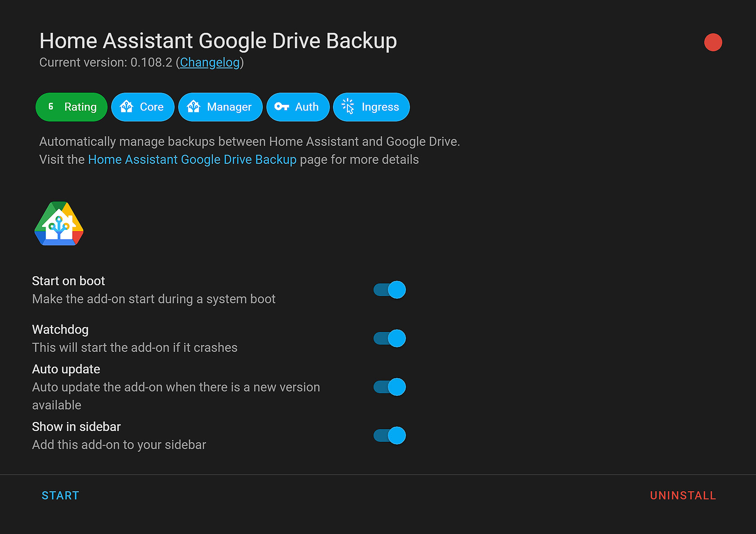Click the 'Watchdog' label
756x534 pixels.
pyautogui.click(x=60, y=330)
